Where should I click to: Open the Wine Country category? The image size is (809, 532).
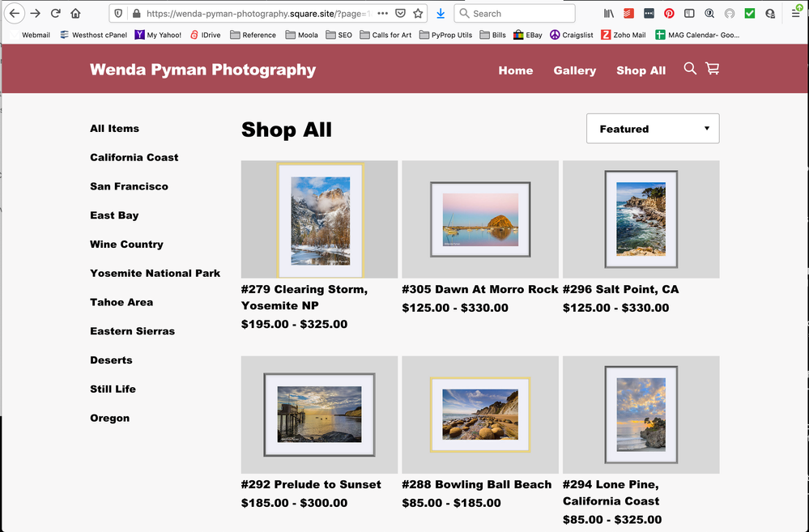click(126, 244)
